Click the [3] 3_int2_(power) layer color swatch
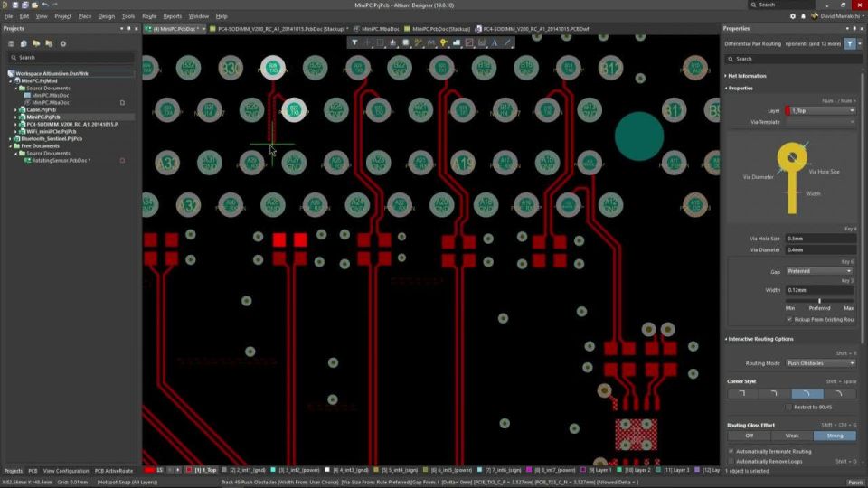Image resolution: width=868 pixels, height=488 pixels. [272, 470]
